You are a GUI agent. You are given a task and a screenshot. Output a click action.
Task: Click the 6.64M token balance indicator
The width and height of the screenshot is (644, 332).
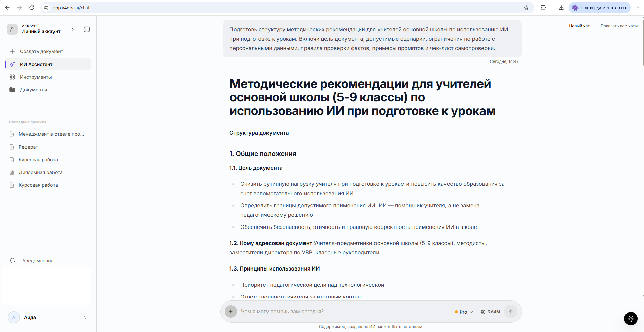coord(490,312)
